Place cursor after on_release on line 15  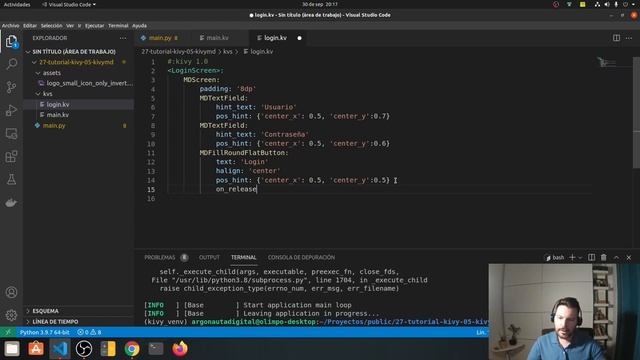point(257,189)
